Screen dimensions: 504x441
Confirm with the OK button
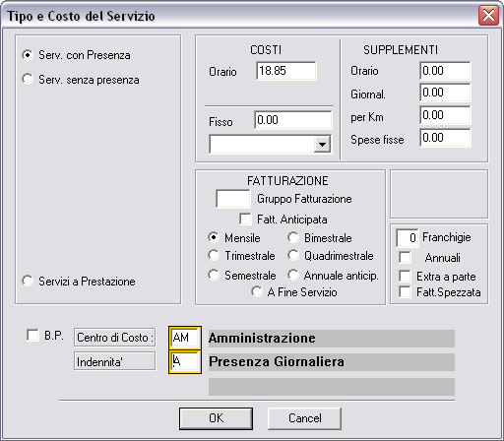point(216,418)
